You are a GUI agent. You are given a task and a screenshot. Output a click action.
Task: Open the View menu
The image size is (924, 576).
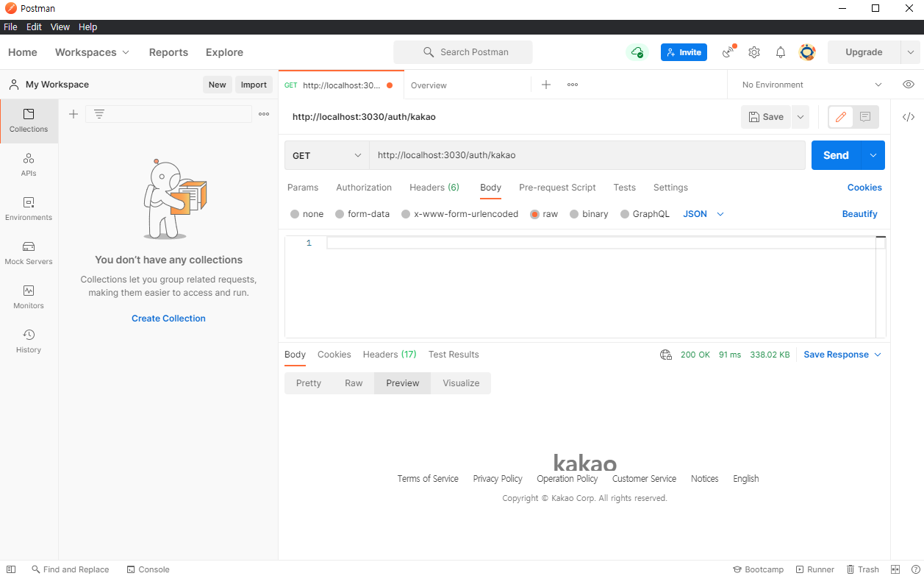coord(60,27)
